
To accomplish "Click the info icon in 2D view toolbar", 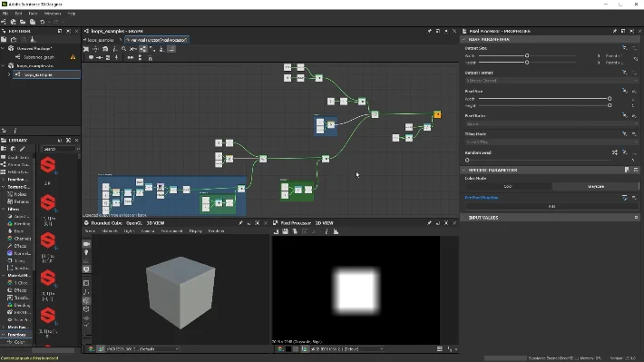I will [327, 231].
